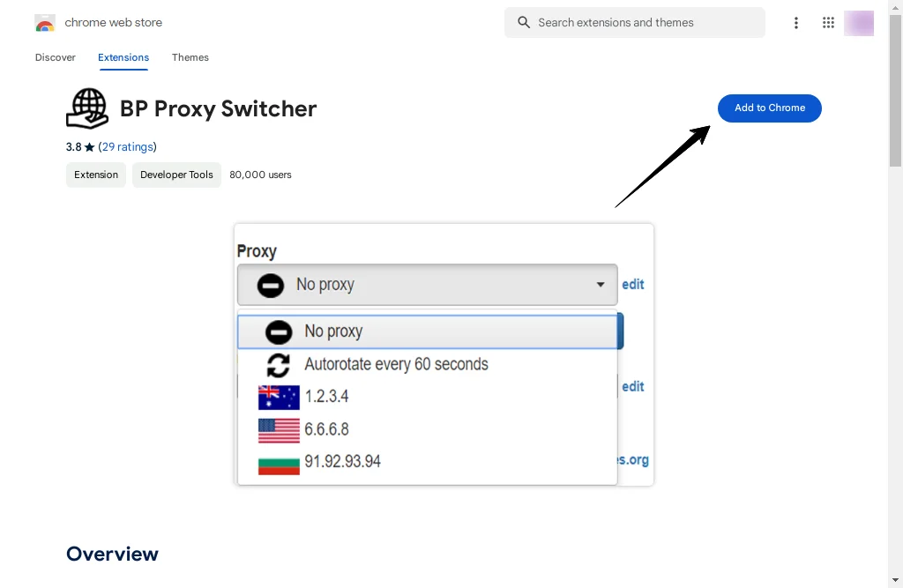Click the Australian flag icon
Image resolution: width=903 pixels, height=588 pixels.
(x=279, y=398)
